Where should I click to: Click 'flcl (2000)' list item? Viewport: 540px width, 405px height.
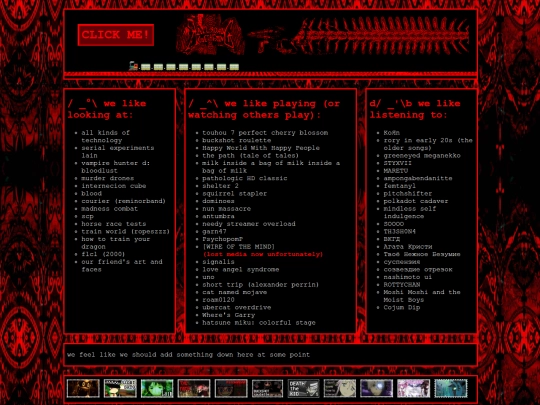click(103, 254)
